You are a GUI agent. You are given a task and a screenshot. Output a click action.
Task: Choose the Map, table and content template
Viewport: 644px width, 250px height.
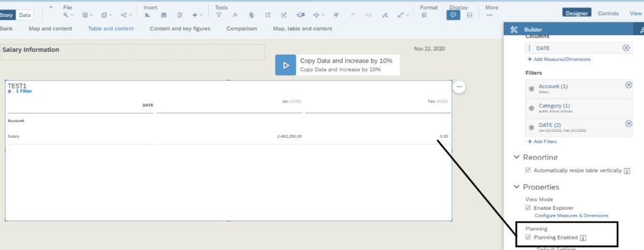303,29
